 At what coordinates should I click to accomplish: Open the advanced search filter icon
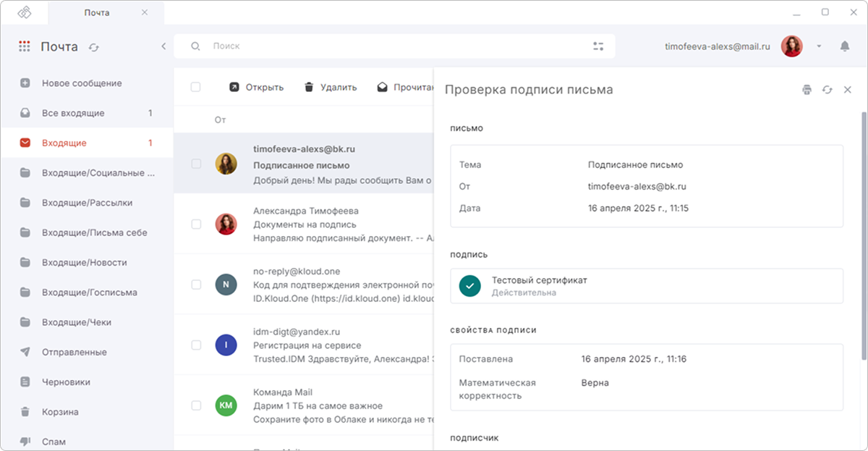click(598, 46)
